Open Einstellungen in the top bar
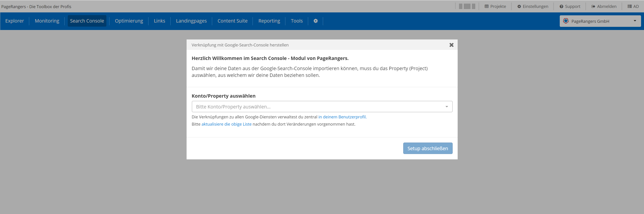 point(532,7)
